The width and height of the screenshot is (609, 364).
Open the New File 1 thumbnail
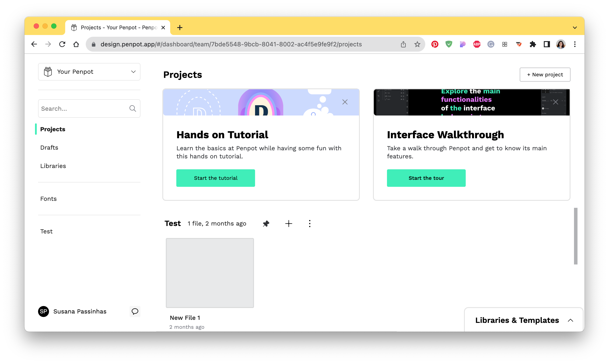pyautogui.click(x=210, y=273)
